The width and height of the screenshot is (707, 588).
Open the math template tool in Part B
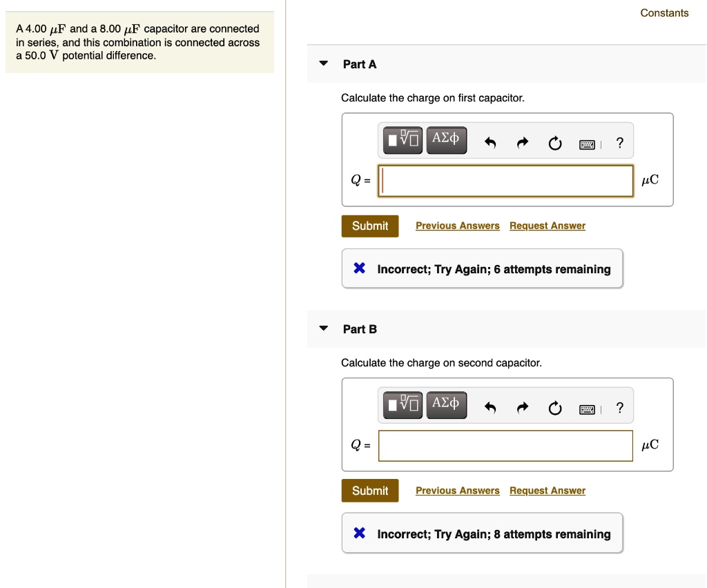403,405
